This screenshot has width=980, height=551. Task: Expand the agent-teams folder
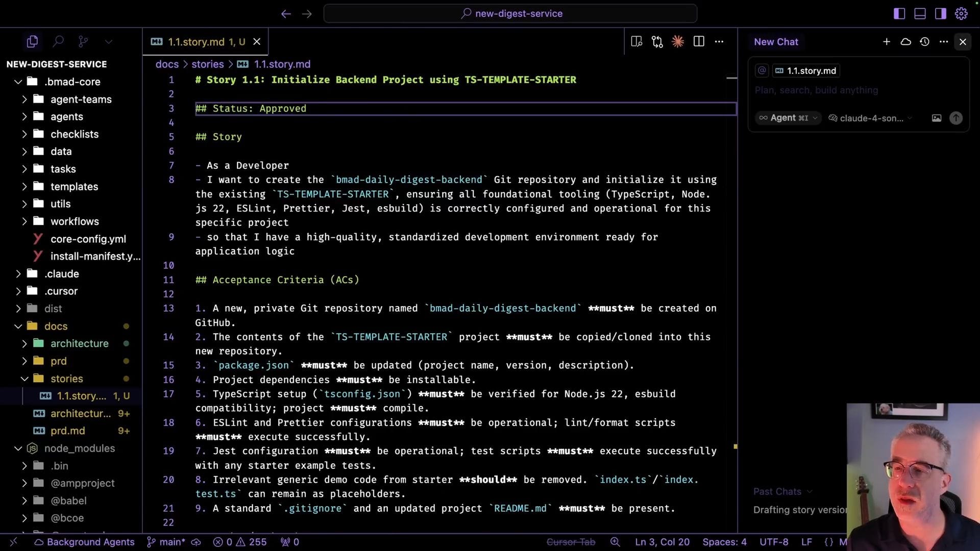pyautogui.click(x=81, y=99)
